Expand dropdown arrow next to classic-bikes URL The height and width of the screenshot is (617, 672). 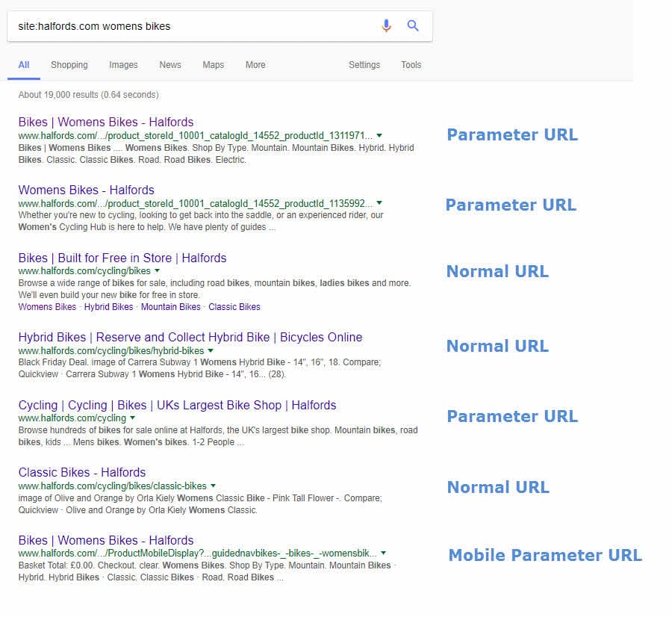tap(213, 486)
